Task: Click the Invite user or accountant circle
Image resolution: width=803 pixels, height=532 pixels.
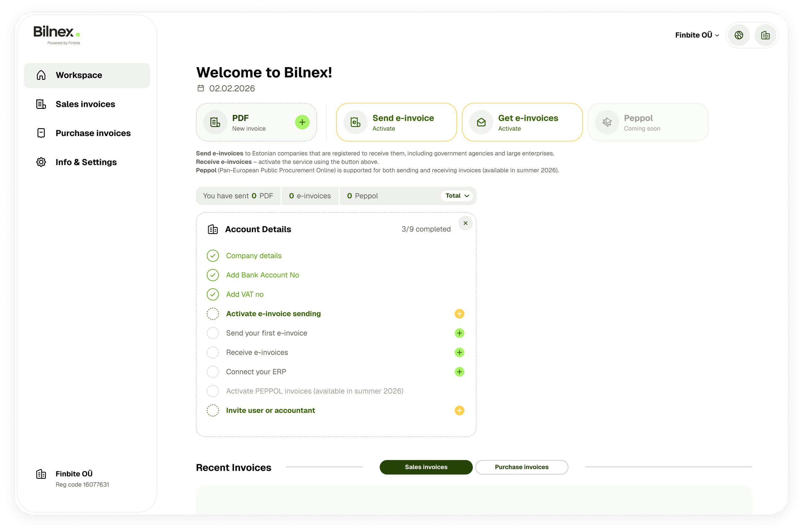Action: pos(213,411)
